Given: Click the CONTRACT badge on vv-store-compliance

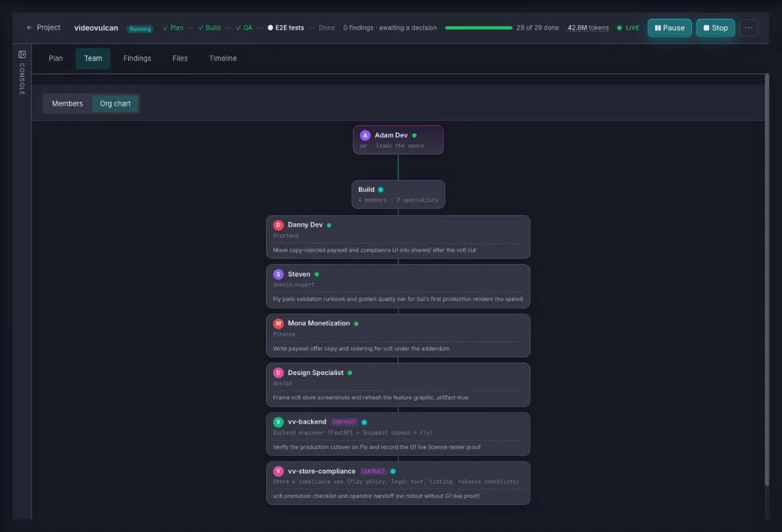Looking at the screenshot, I should (373, 471).
